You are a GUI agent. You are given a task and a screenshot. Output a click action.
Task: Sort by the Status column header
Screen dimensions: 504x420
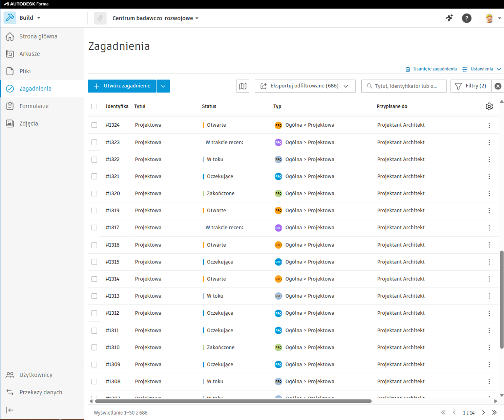point(209,106)
